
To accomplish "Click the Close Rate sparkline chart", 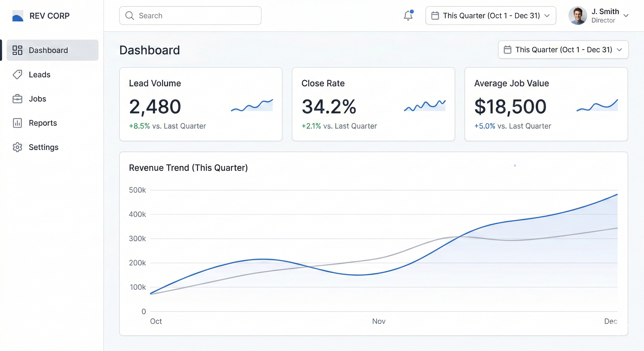I will click(425, 106).
